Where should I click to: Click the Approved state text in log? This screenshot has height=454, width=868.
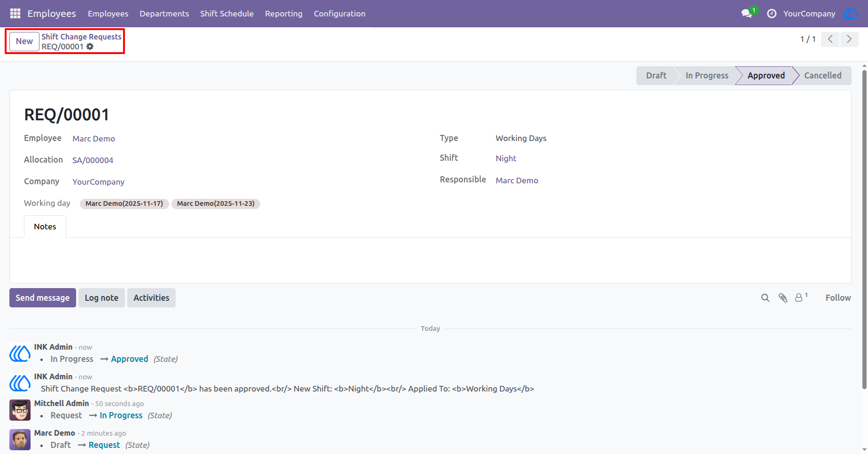[x=130, y=359]
